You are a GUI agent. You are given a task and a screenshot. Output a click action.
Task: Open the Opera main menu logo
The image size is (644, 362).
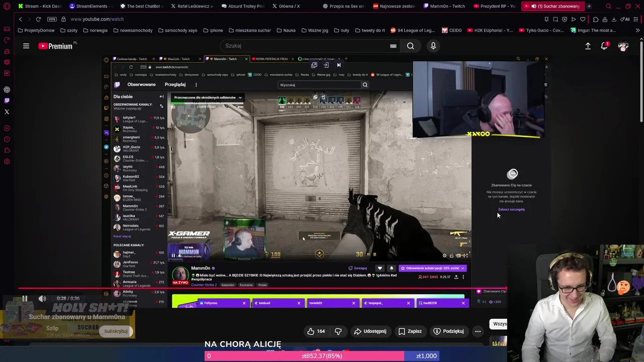pos(7,6)
